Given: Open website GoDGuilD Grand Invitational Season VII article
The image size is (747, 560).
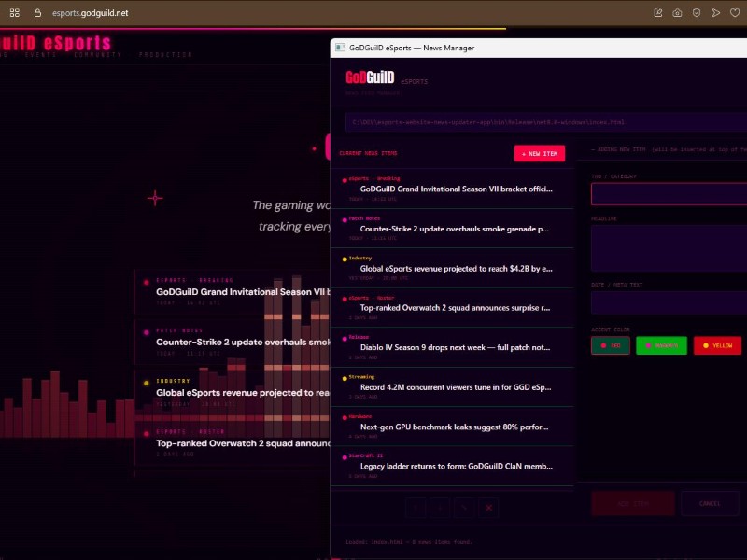Looking at the screenshot, I should coord(243,292).
